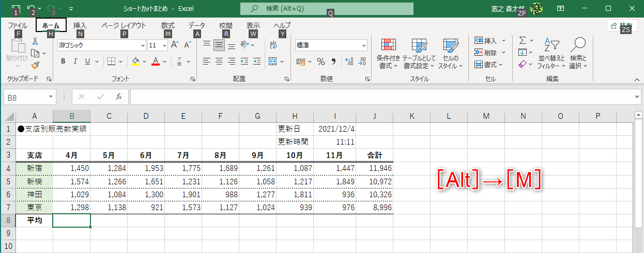Decrease font size with small A icon
644x253 pixels.
pos(187,45)
